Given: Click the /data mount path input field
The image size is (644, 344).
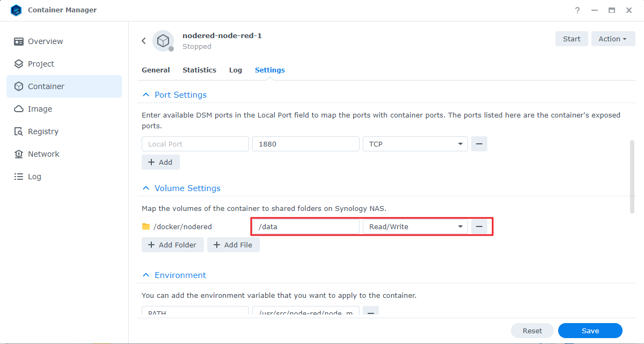Looking at the screenshot, I should 305,226.
